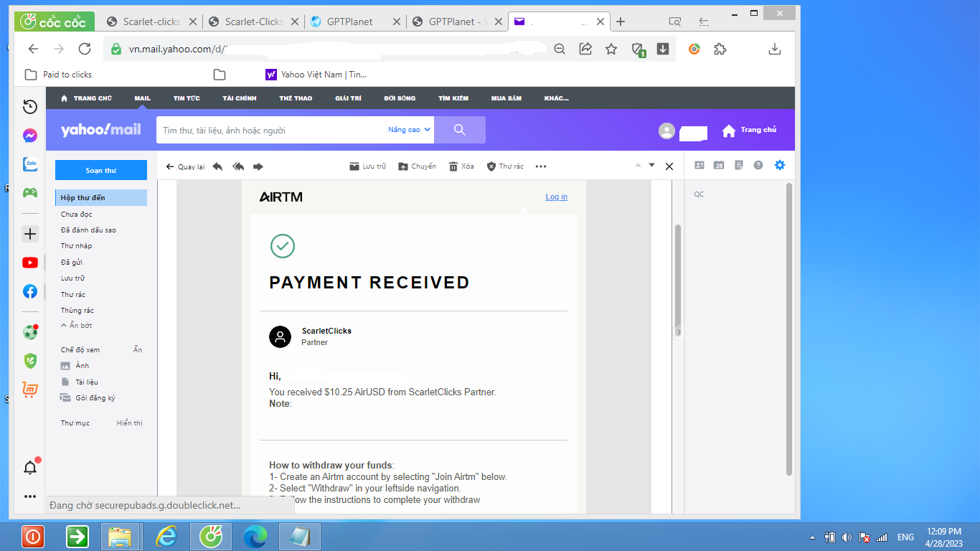Image resolution: width=980 pixels, height=551 pixels.
Task: Open Yahoo Mail settings gear
Action: pyautogui.click(x=780, y=165)
